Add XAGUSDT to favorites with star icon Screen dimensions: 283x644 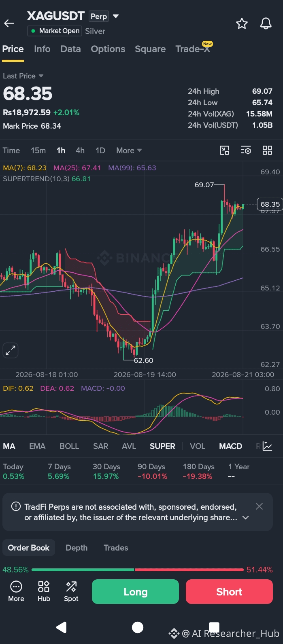(x=242, y=23)
